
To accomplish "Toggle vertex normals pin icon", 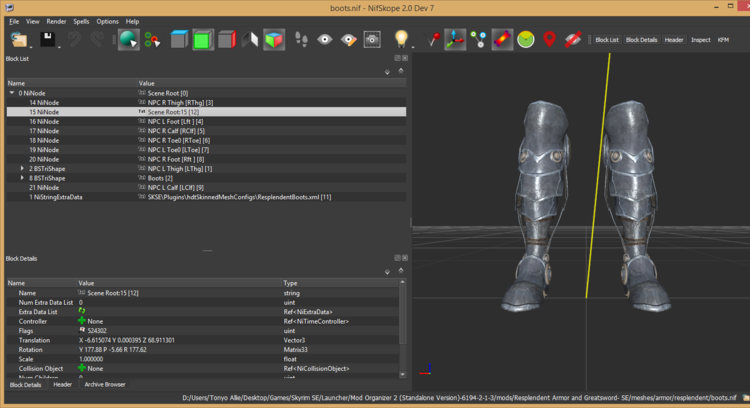I will pyautogui.click(x=433, y=39).
